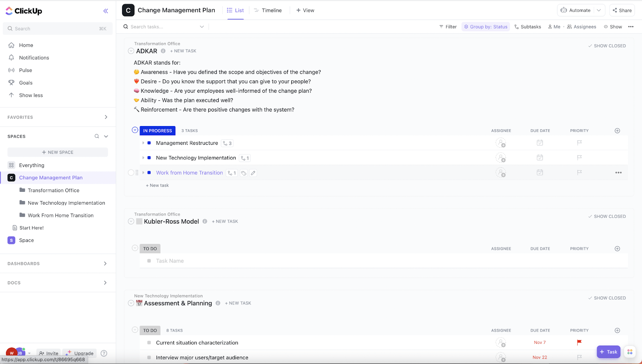Viewport: 642px width, 364px height.
Task: Click Group by: Status option
Action: click(486, 27)
